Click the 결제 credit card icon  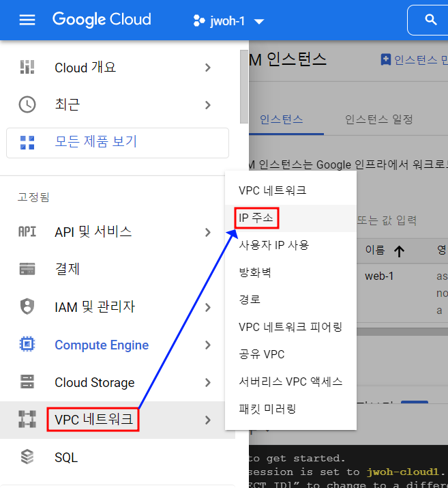point(27,269)
